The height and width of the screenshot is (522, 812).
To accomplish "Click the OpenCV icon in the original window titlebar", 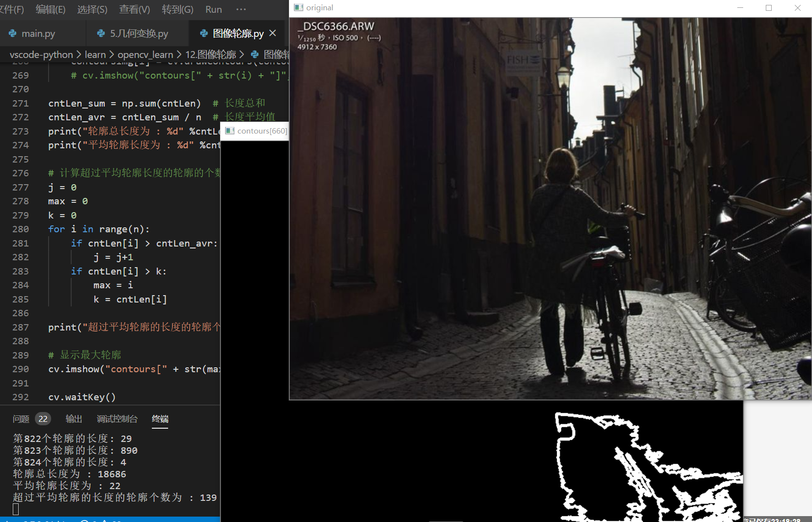I will 298,7.
